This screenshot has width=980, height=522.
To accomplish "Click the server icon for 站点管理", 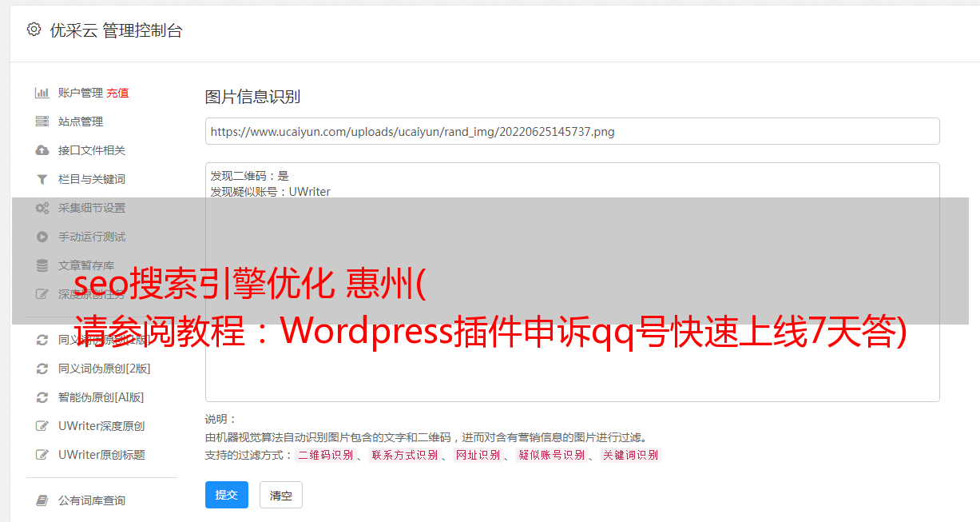I will pyautogui.click(x=42, y=122).
